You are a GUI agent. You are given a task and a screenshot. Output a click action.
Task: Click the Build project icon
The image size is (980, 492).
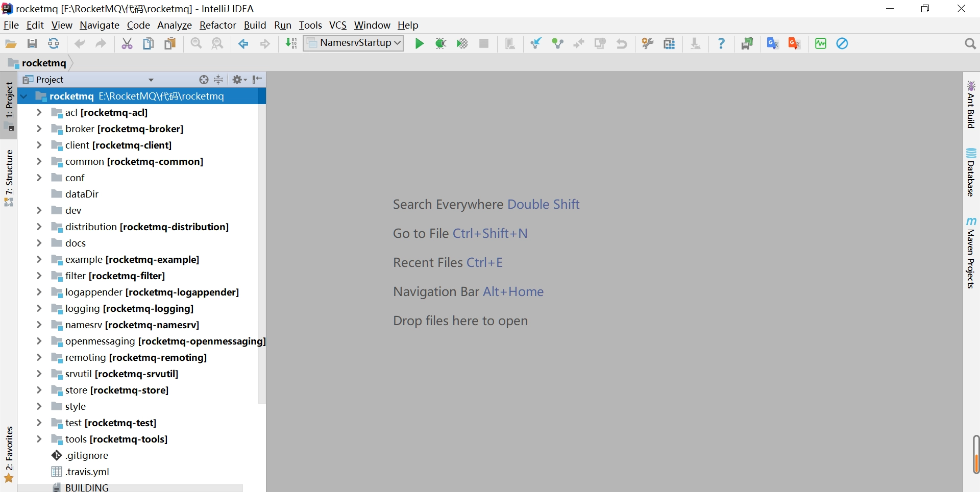[x=291, y=44]
